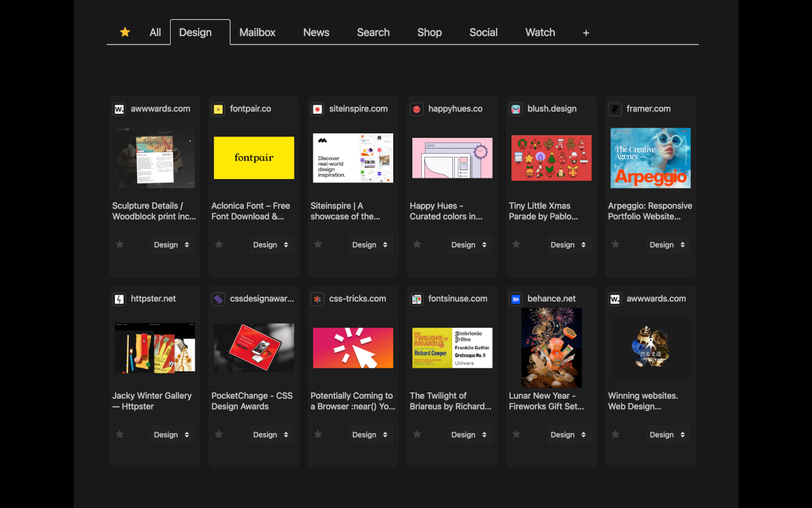Click the happyhues.co favicon icon
Image resolution: width=812 pixels, height=508 pixels.
[x=417, y=109]
